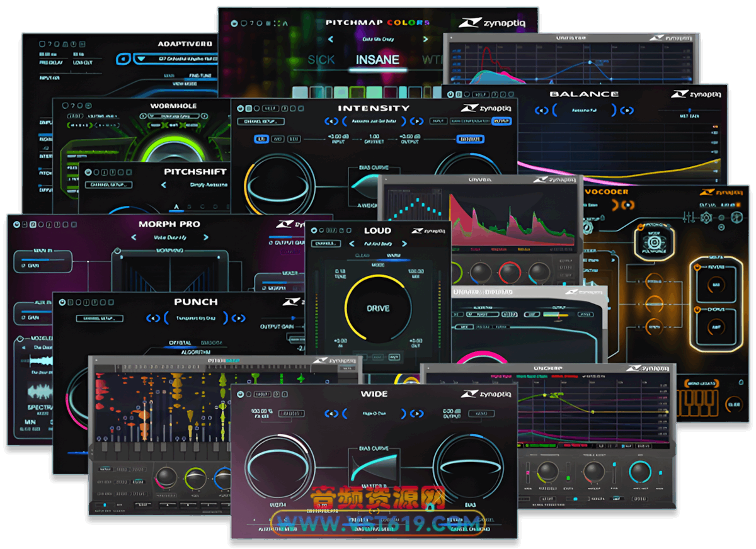
Task: Go to previous preset in BALANCE
Action: pyautogui.click(x=541, y=110)
